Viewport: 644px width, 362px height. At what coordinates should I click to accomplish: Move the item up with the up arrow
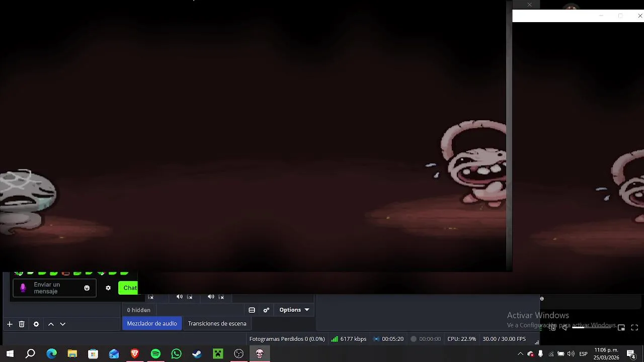(51, 324)
